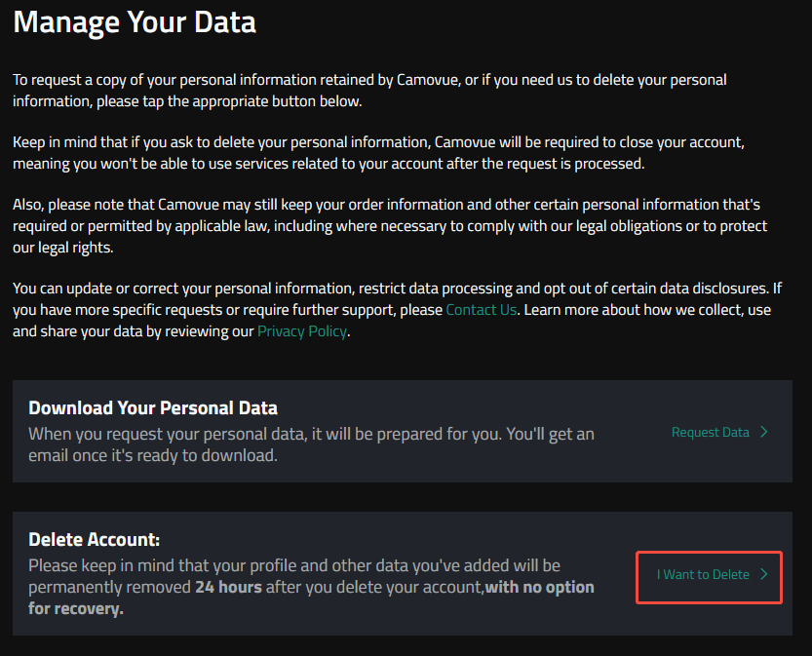Click the I Want to Delete text
The image size is (812, 656).
point(703,574)
